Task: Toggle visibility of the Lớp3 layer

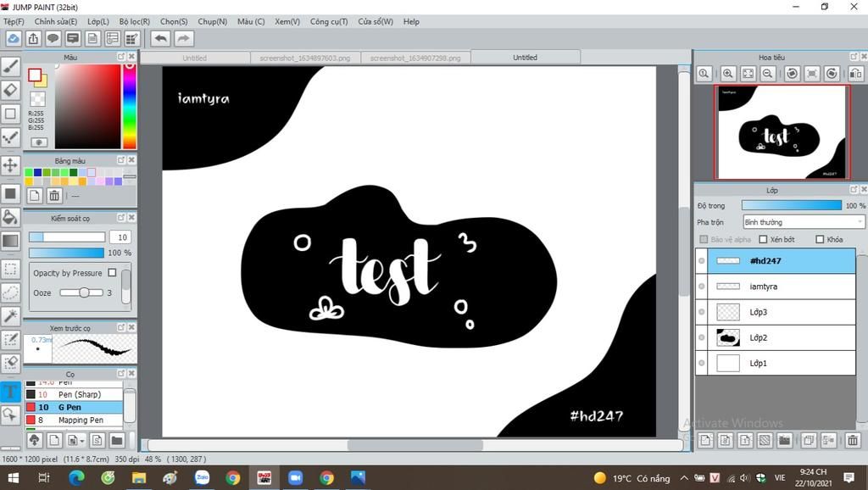Action: 701,312
